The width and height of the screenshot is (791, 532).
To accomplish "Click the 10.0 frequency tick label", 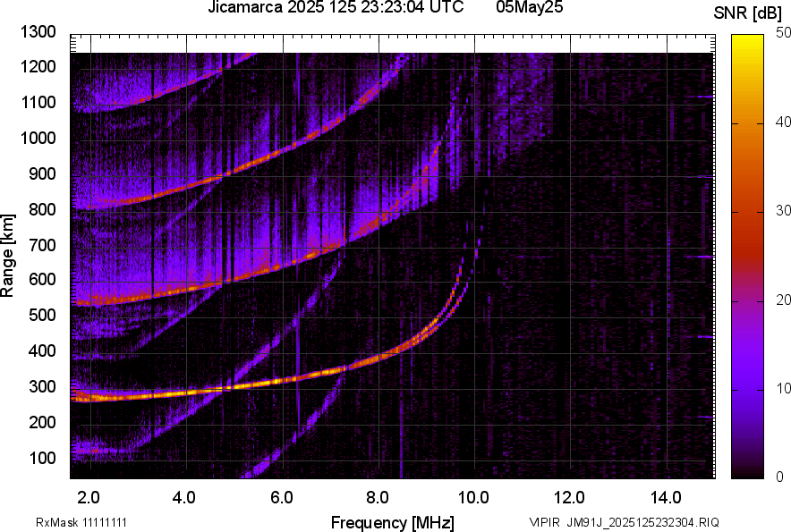I will 473,498.
